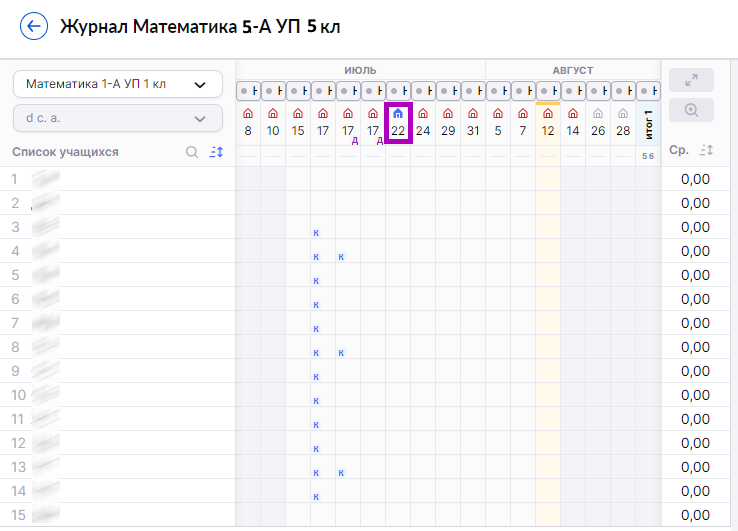
Task: Toggle the pill switch above date 22 column
Action: point(398,91)
